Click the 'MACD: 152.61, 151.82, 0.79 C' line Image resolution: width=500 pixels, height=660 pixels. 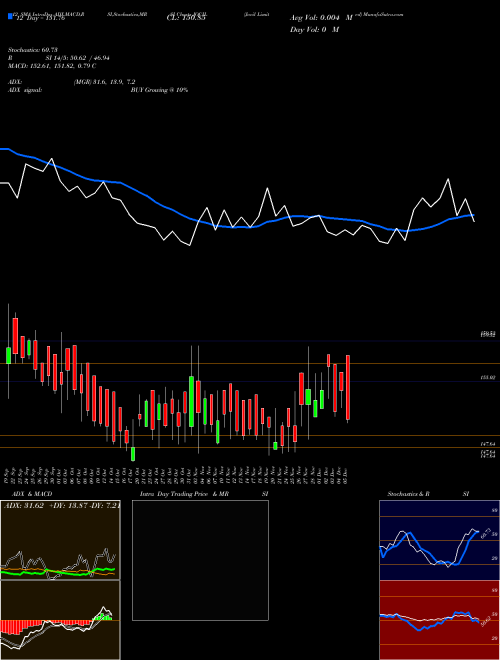(x=52, y=66)
